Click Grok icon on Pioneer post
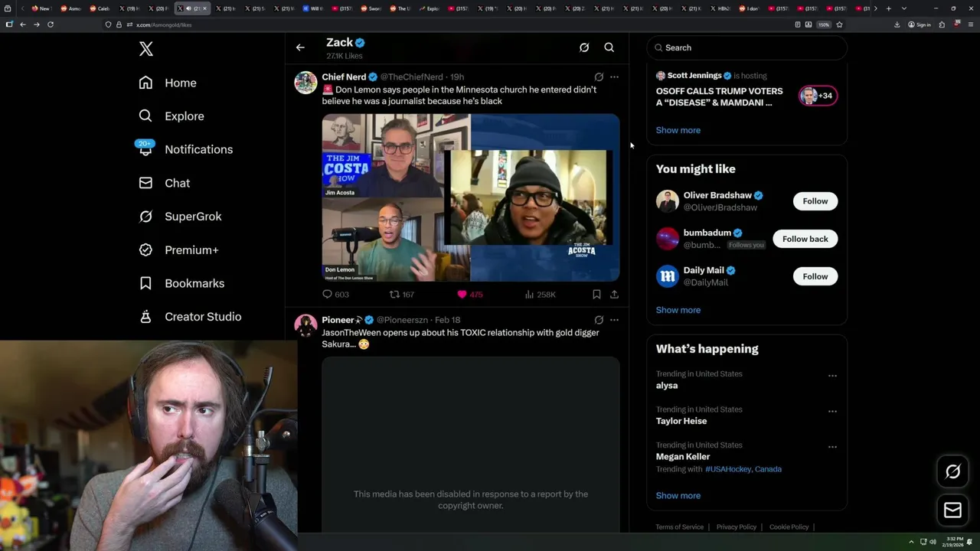The width and height of the screenshot is (980, 551). 599,320
